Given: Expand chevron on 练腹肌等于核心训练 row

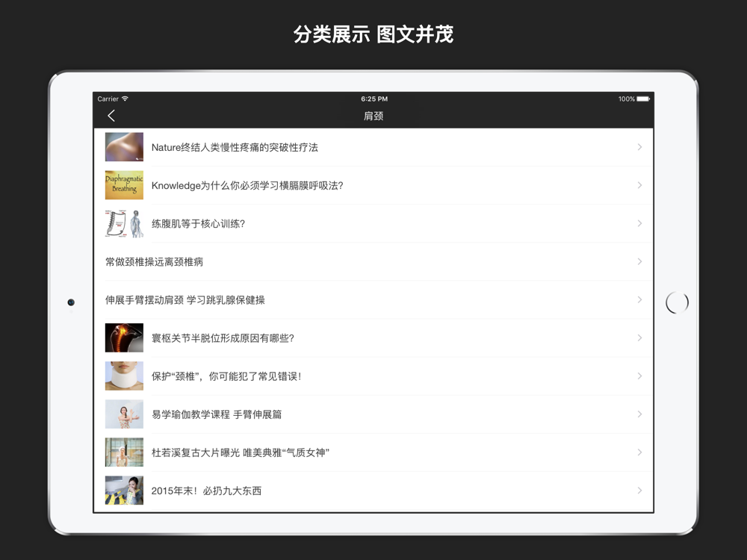Looking at the screenshot, I should 640,223.
